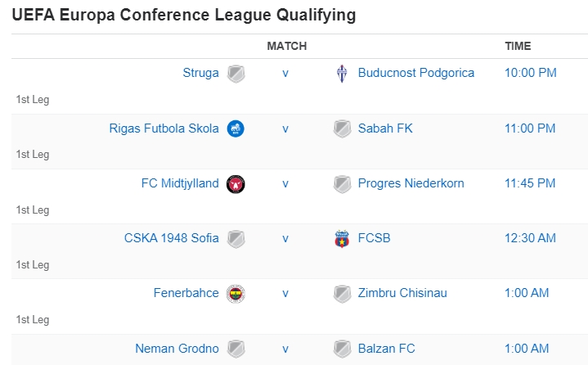Open the Buducnost Podgorica team page
Screen dimensions: 588x365
tap(416, 73)
